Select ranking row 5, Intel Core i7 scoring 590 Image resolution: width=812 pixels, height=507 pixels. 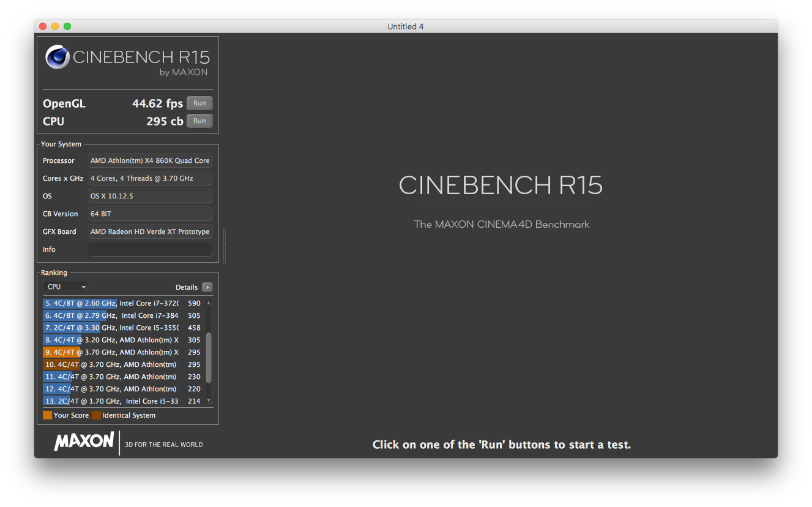point(124,303)
